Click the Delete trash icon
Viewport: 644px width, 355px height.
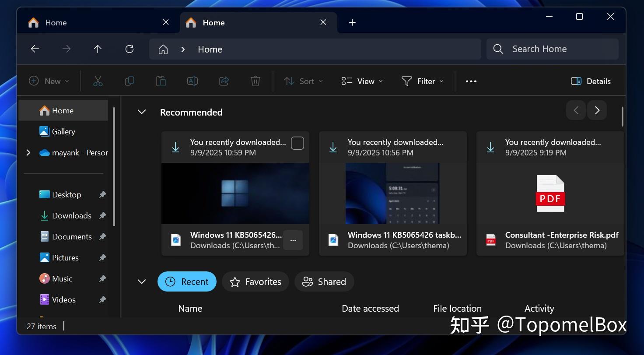255,81
